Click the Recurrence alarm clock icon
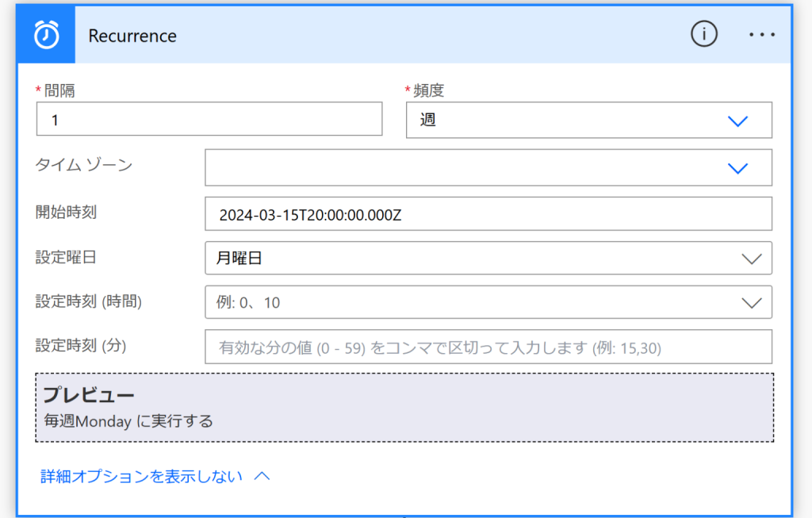 pyautogui.click(x=46, y=35)
